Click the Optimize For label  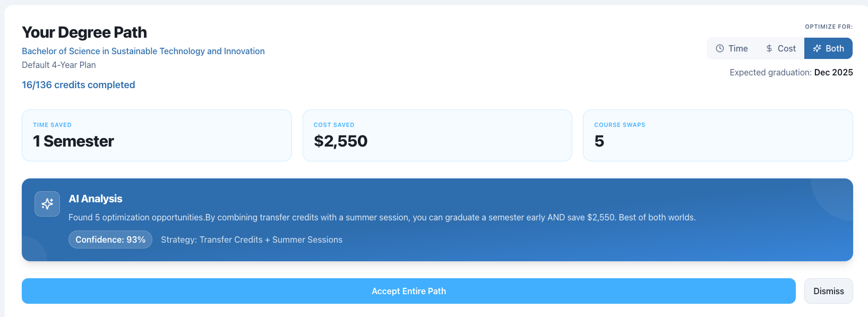click(x=829, y=26)
